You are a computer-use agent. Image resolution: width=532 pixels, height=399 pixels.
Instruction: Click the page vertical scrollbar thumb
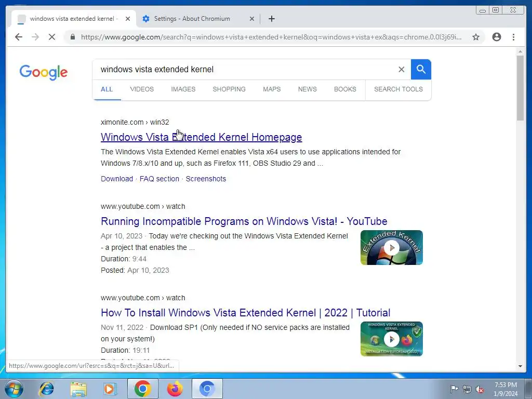tap(520, 87)
